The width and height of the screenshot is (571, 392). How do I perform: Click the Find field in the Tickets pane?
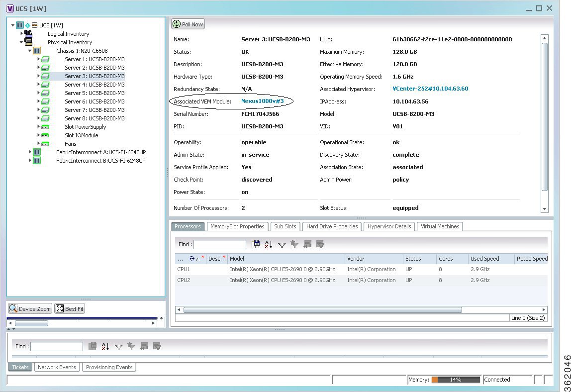click(x=57, y=346)
